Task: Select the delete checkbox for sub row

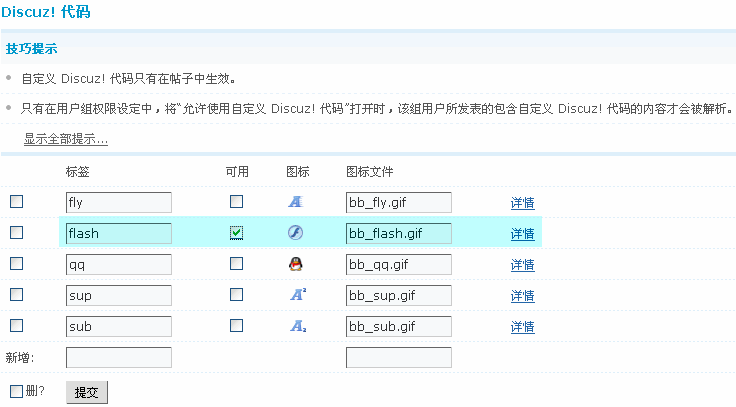Action: (x=16, y=326)
